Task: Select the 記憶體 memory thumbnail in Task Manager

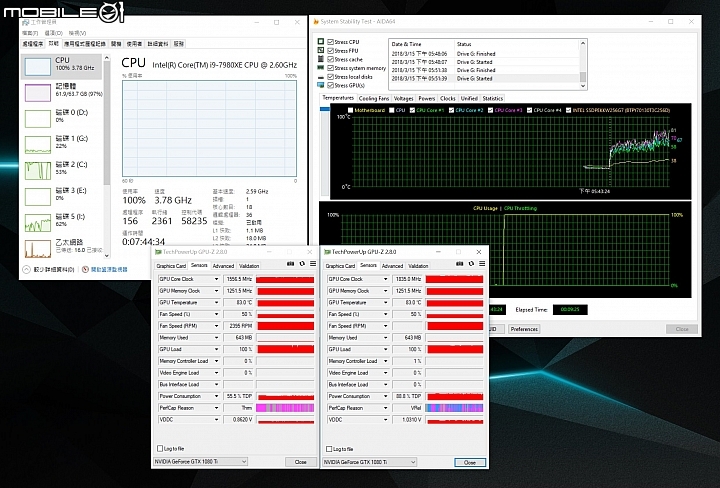Action: point(38,93)
